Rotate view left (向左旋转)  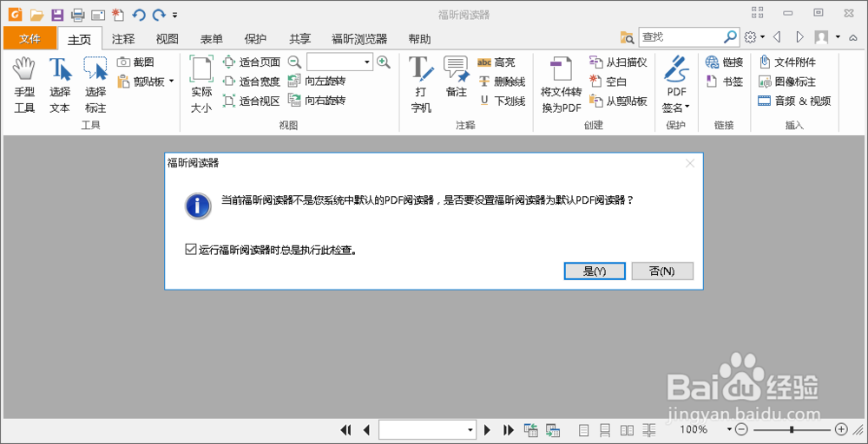point(317,82)
